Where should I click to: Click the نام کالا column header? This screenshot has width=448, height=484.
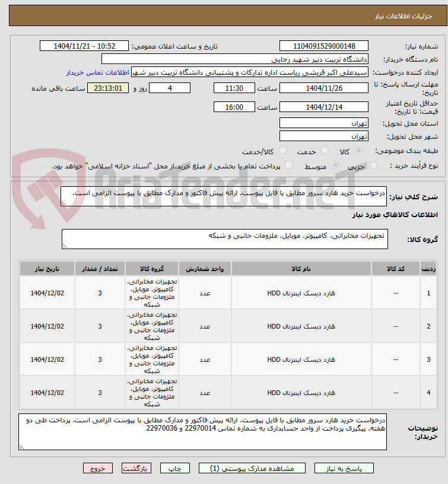[301, 269]
